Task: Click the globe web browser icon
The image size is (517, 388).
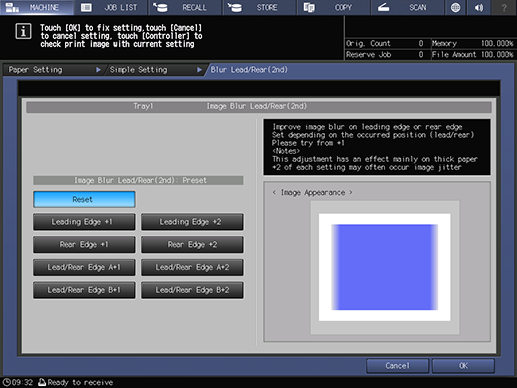Action: (x=455, y=7)
